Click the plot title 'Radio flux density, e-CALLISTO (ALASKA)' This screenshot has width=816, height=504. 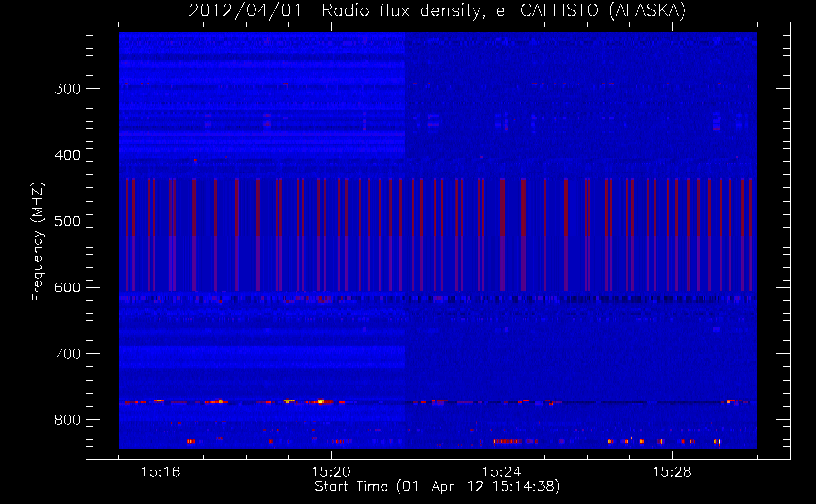click(x=503, y=11)
